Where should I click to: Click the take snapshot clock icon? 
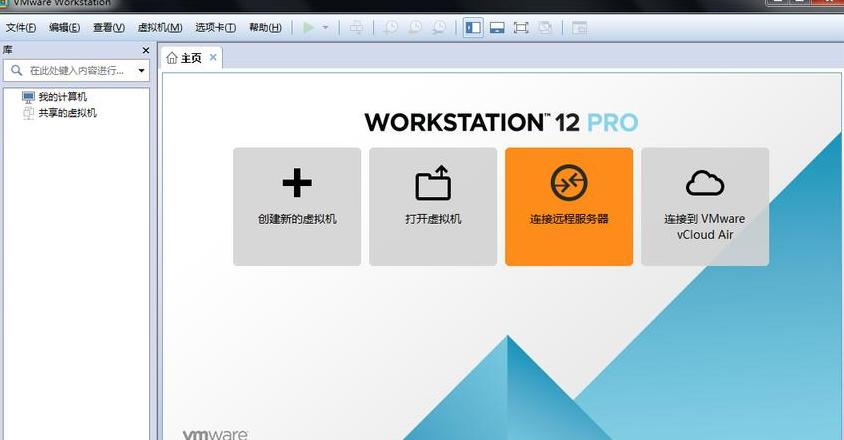click(x=390, y=27)
